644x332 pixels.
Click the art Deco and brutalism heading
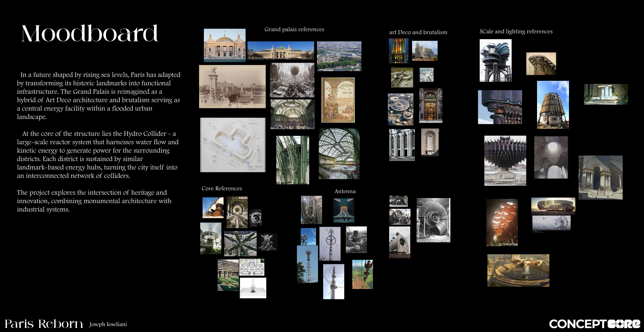[418, 32]
